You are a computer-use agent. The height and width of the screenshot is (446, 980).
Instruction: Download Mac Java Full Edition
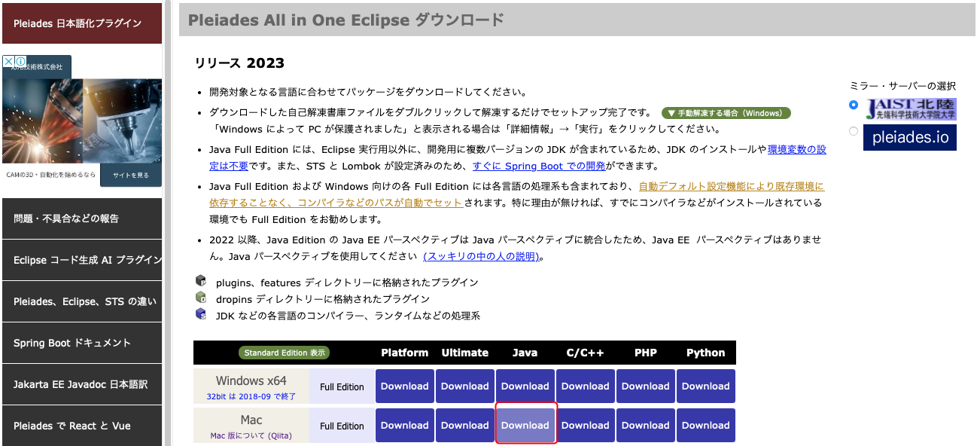tap(525, 426)
